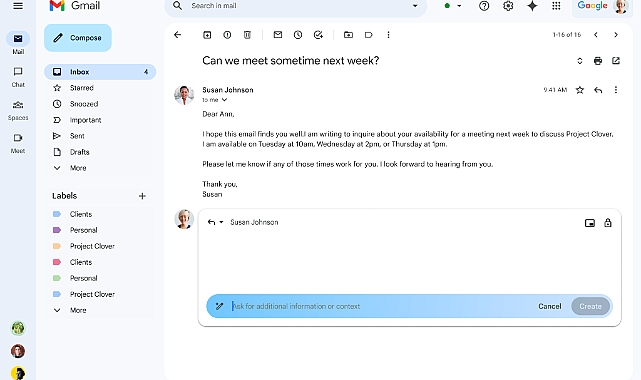Open the Sent folder
This screenshot has width=641, height=380.
(x=77, y=136)
